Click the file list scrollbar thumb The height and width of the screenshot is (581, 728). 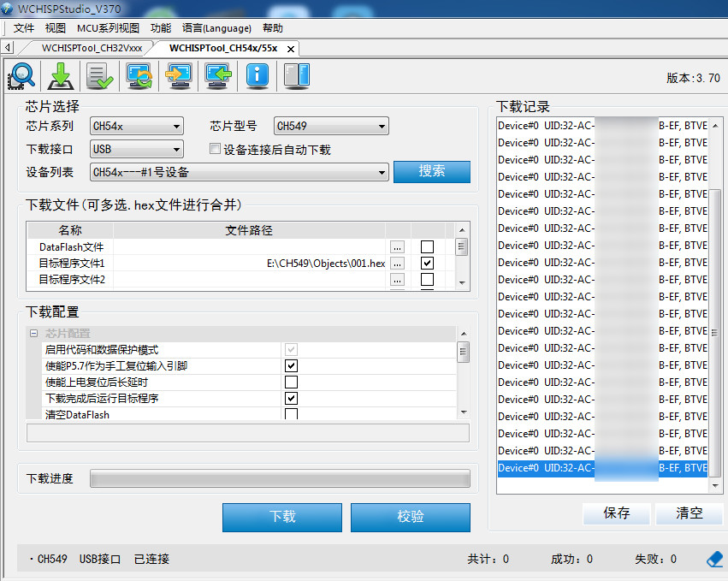461,246
